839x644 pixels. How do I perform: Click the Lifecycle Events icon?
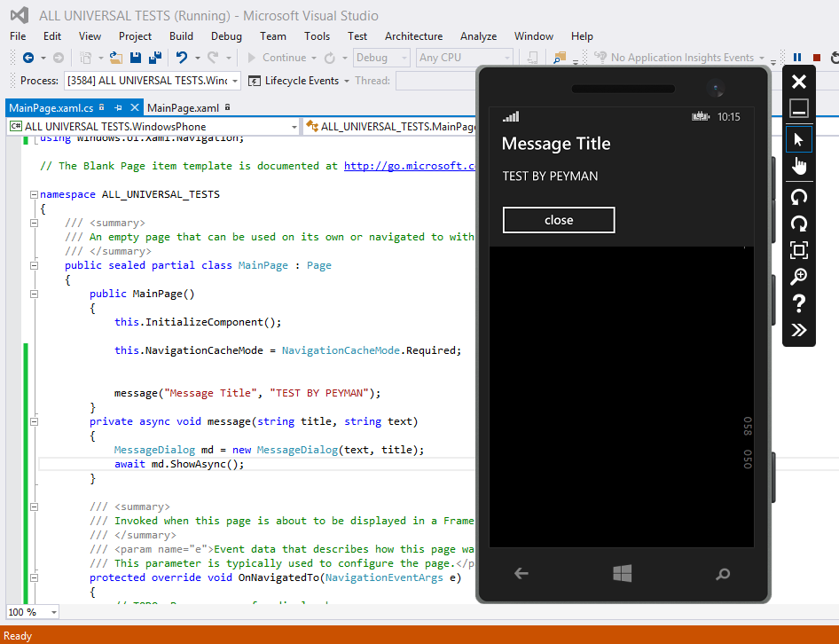[255, 81]
